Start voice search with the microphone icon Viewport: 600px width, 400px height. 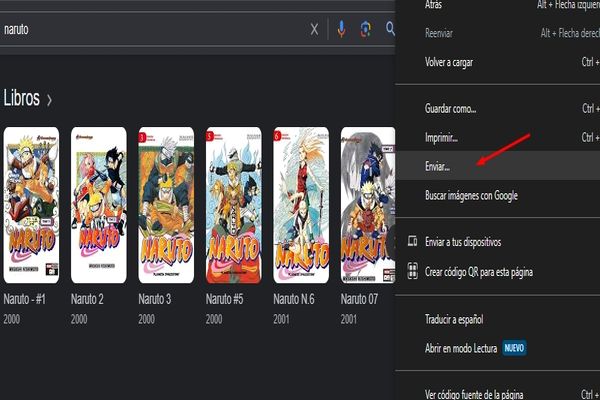(x=341, y=29)
